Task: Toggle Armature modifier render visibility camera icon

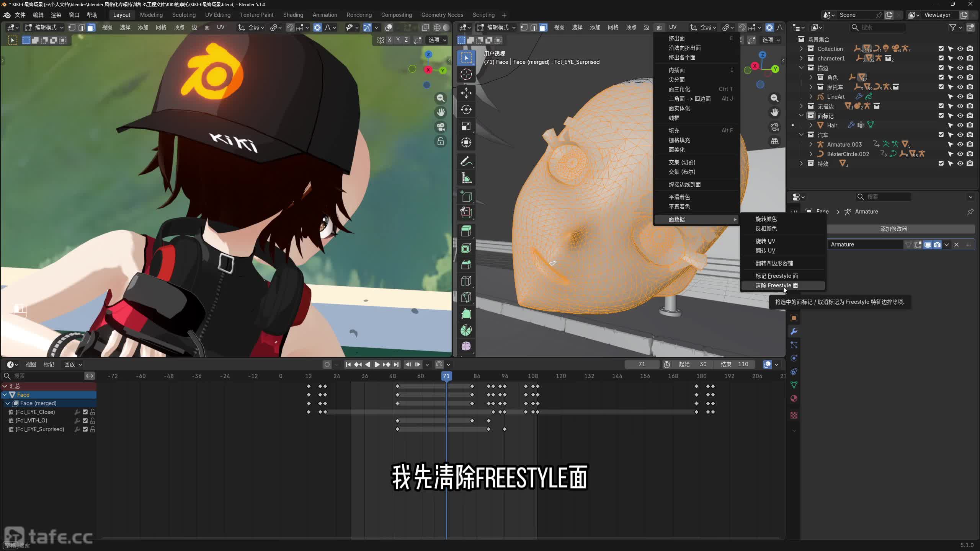Action: (937, 245)
